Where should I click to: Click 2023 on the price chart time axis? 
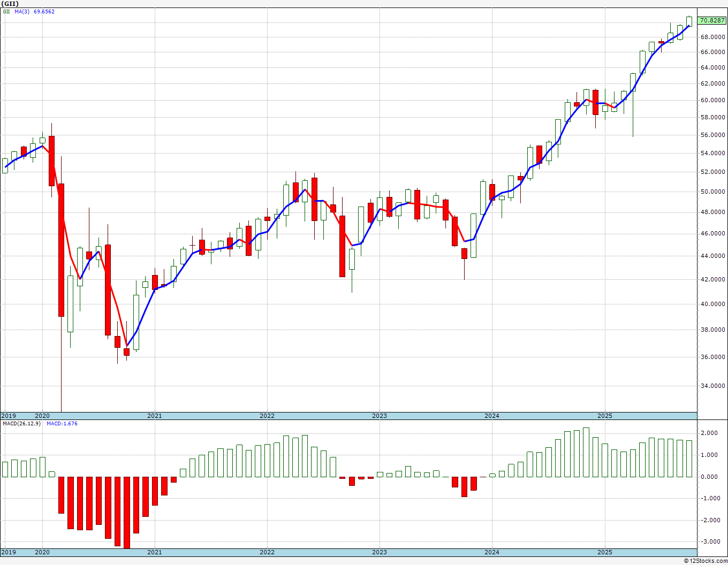(380, 416)
